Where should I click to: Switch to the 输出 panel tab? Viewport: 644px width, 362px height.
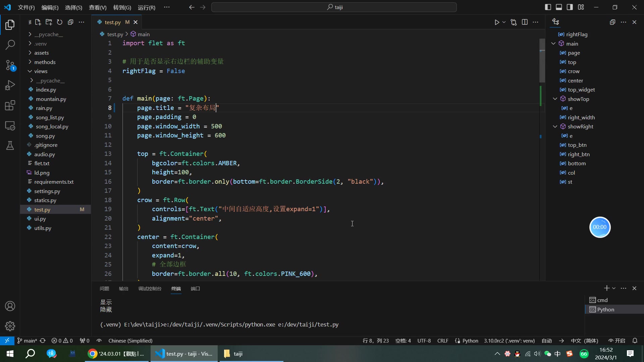[x=123, y=289]
